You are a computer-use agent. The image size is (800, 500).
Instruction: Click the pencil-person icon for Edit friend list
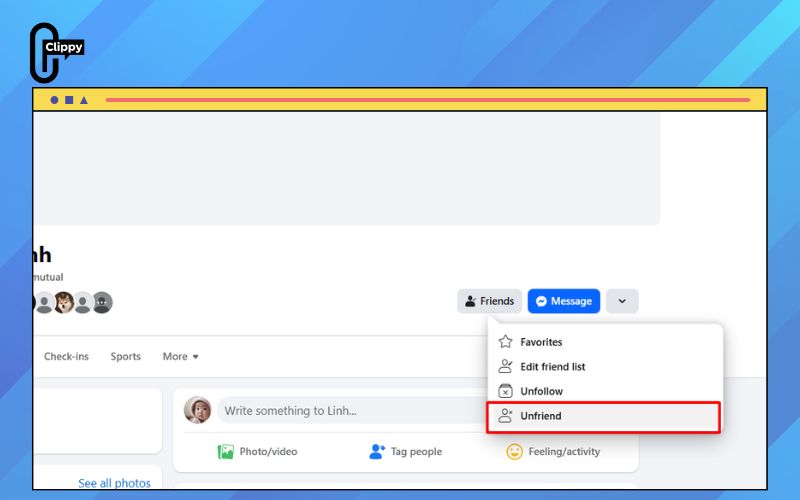505,366
